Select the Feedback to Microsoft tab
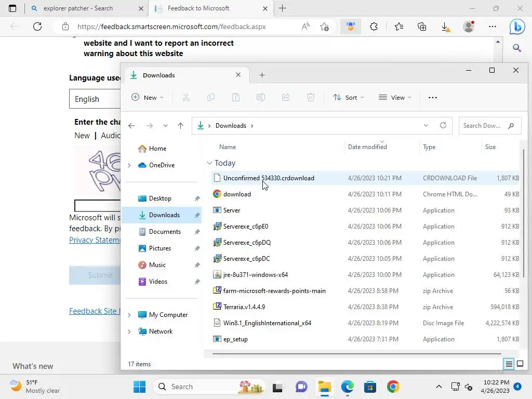 tap(210, 8)
